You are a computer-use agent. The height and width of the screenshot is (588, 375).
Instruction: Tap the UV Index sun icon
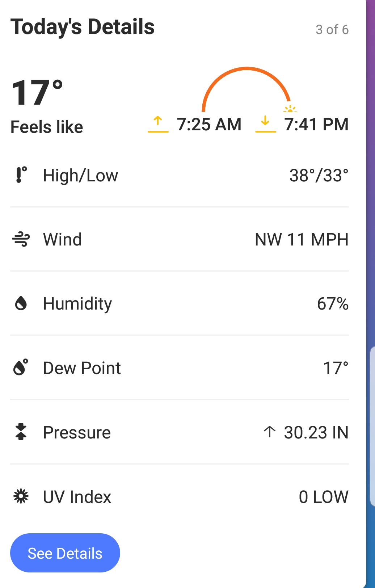[21, 496]
